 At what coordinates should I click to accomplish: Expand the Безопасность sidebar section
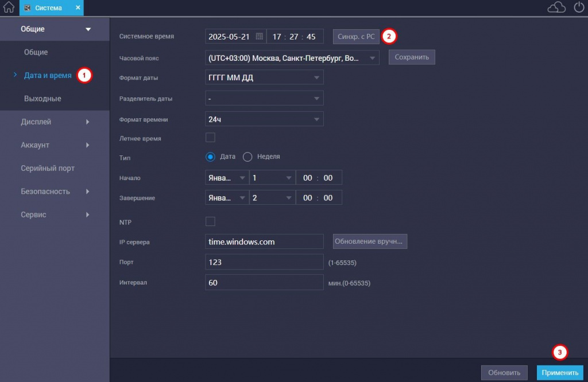pos(55,191)
